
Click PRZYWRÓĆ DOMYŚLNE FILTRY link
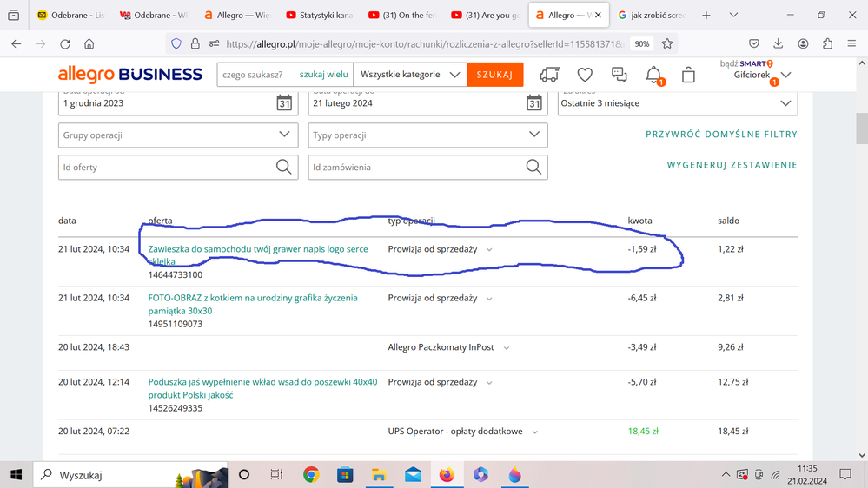(721, 135)
